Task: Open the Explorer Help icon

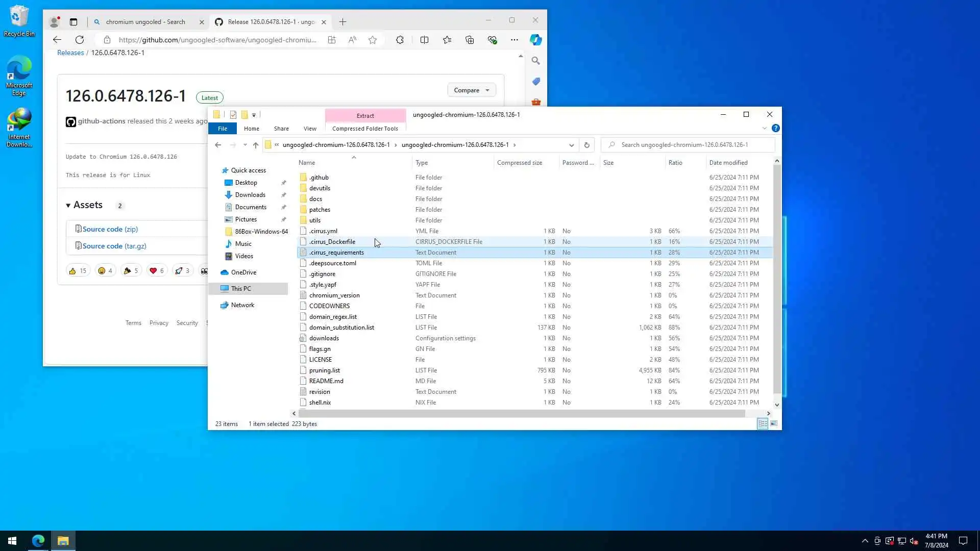Action: pos(775,129)
